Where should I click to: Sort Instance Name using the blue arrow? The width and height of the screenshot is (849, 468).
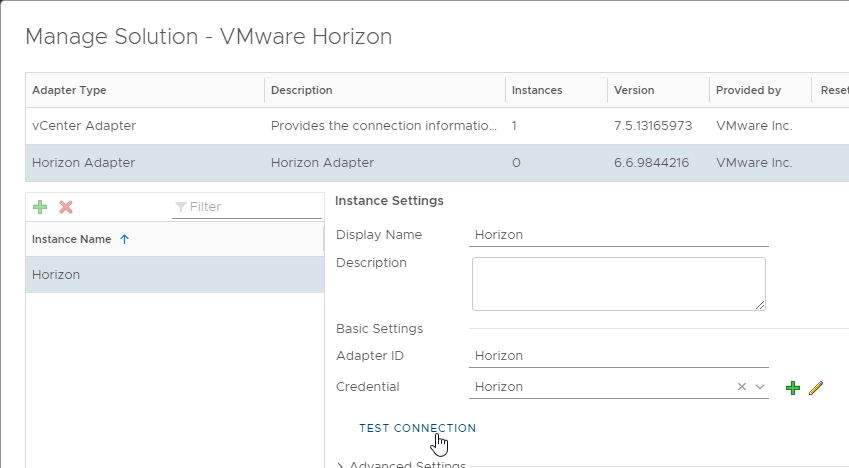click(125, 239)
